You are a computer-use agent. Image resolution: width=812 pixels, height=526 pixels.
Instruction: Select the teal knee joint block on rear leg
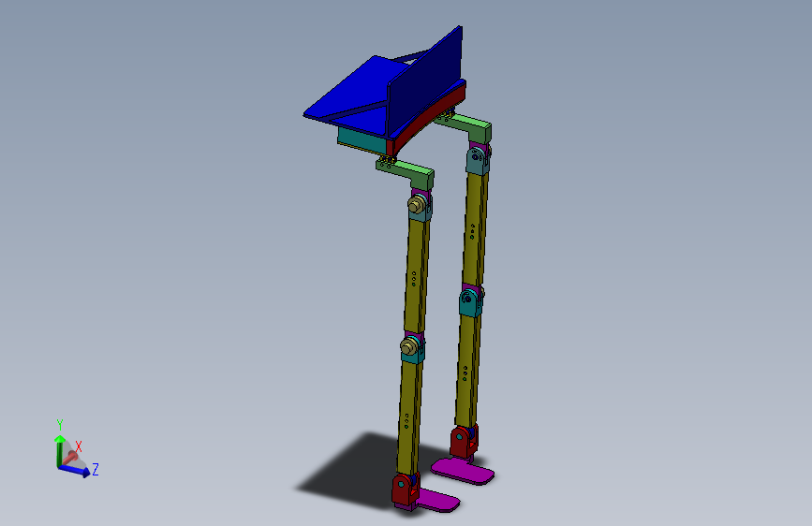coord(471,302)
